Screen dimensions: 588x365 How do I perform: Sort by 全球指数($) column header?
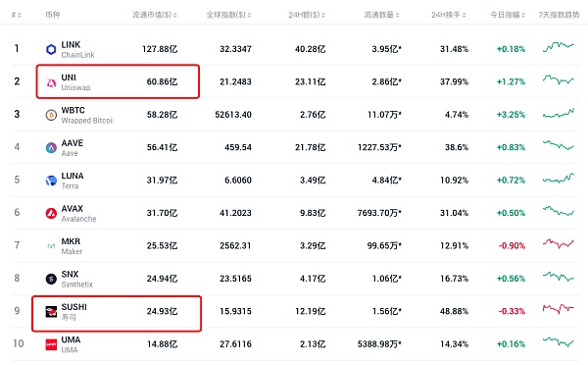[x=228, y=15]
